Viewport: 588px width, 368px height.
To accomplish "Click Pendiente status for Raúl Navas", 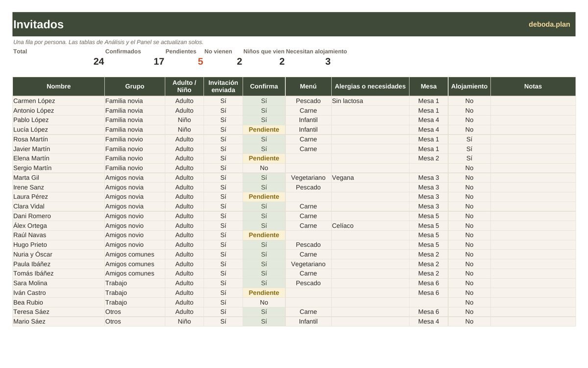I will coord(264,235).
